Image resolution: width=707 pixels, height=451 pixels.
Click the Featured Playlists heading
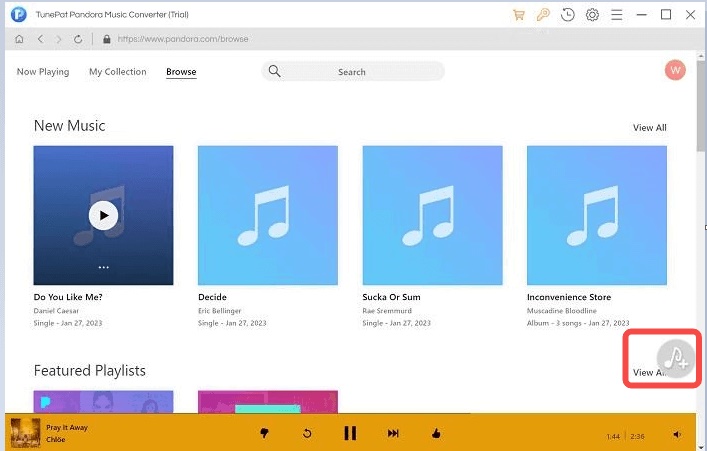point(90,371)
